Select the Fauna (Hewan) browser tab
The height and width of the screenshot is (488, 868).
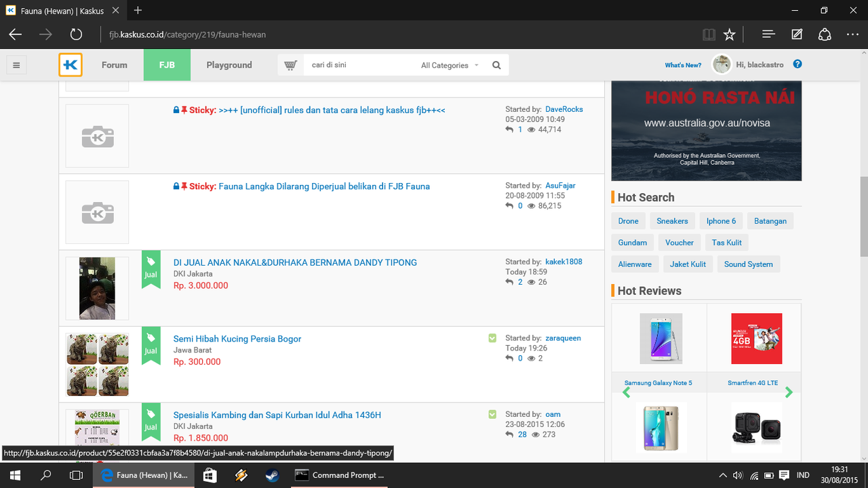[61, 10]
